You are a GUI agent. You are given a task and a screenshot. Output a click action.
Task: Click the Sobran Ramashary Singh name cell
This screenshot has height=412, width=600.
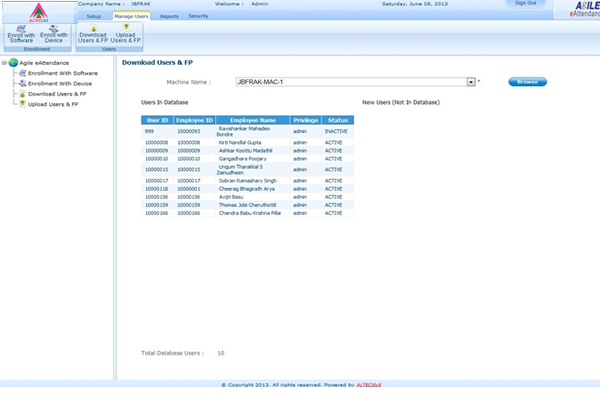click(253, 181)
